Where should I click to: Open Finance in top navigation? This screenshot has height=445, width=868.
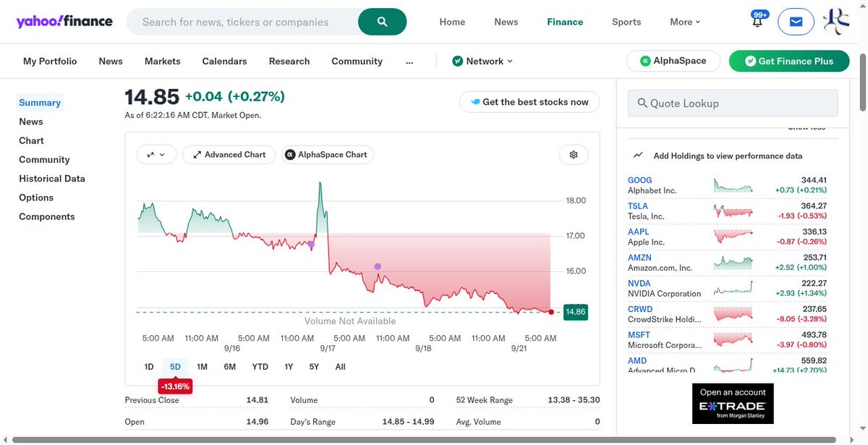565,22
